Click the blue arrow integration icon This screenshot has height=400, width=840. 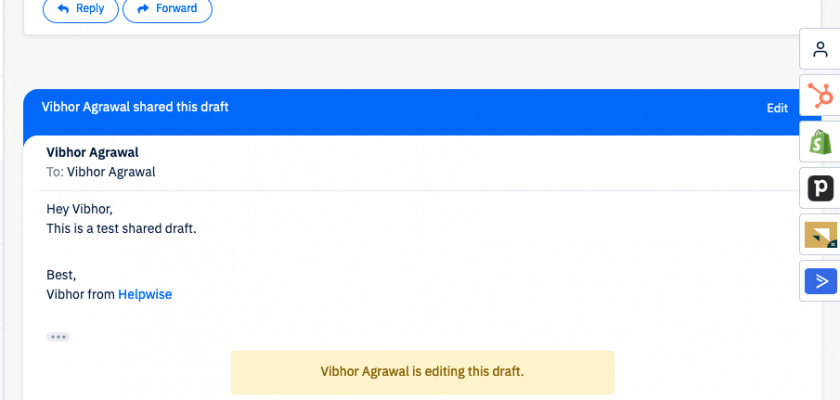pos(820,281)
